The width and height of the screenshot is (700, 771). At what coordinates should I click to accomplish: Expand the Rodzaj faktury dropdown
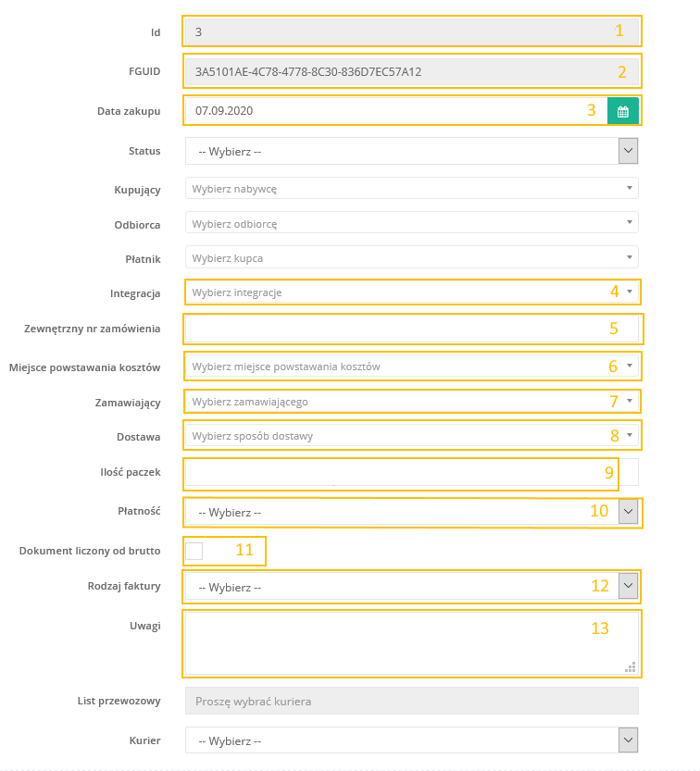click(411, 586)
